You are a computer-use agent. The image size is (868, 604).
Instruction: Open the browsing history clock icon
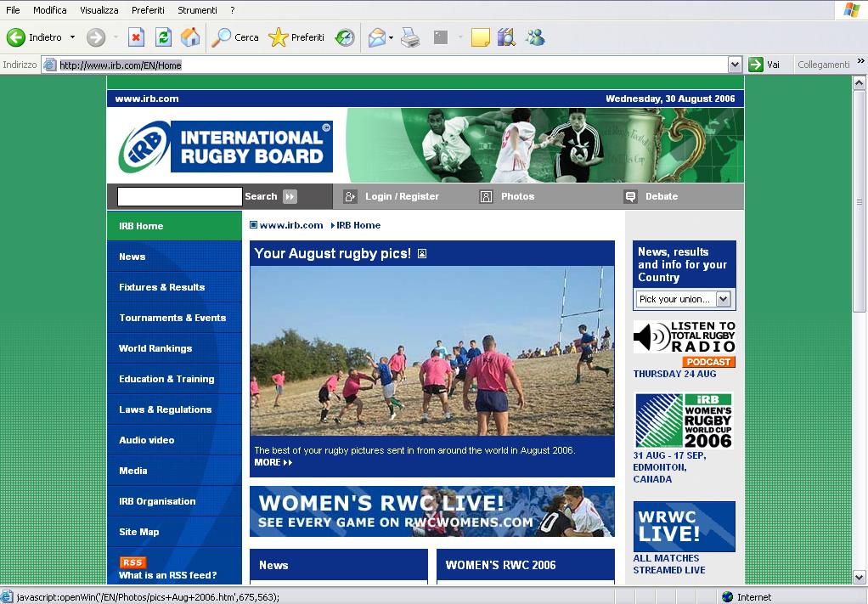pos(345,37)
